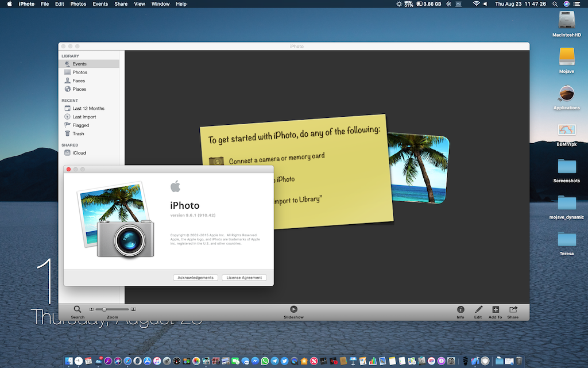Image resolution: width=588 pixels, height=368 pixels.
Task: Click the date and time in menu bar
Action: click(520, 4)
